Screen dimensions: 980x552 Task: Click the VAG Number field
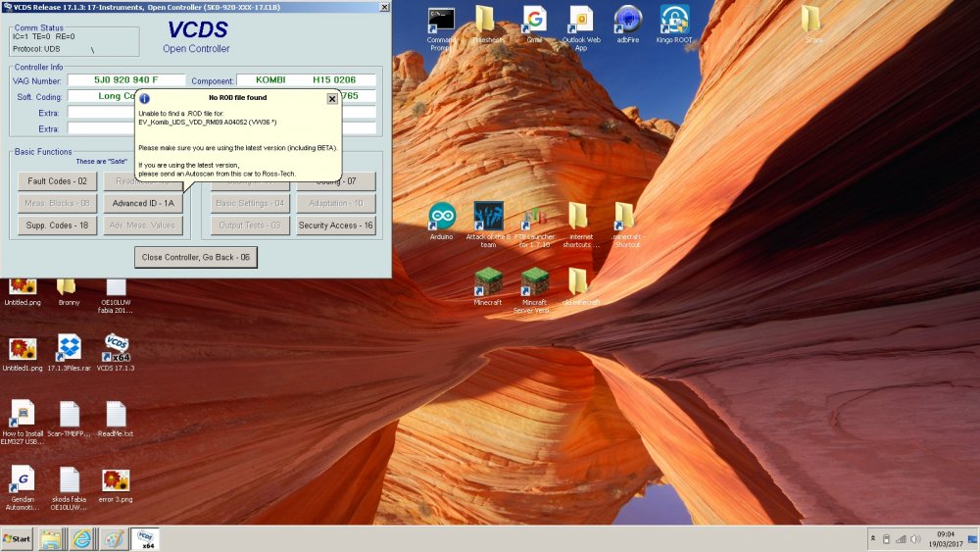tap(126, 80)
